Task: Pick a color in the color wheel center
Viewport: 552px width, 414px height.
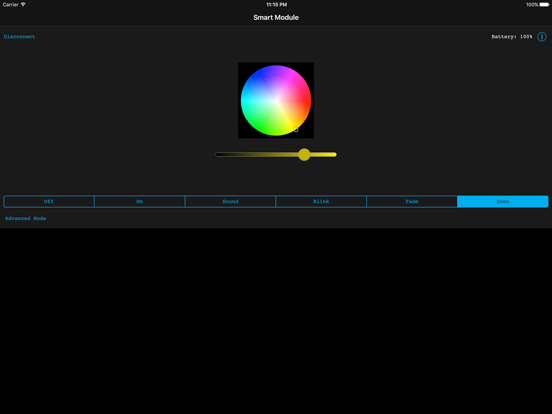Action: (276, 100)
